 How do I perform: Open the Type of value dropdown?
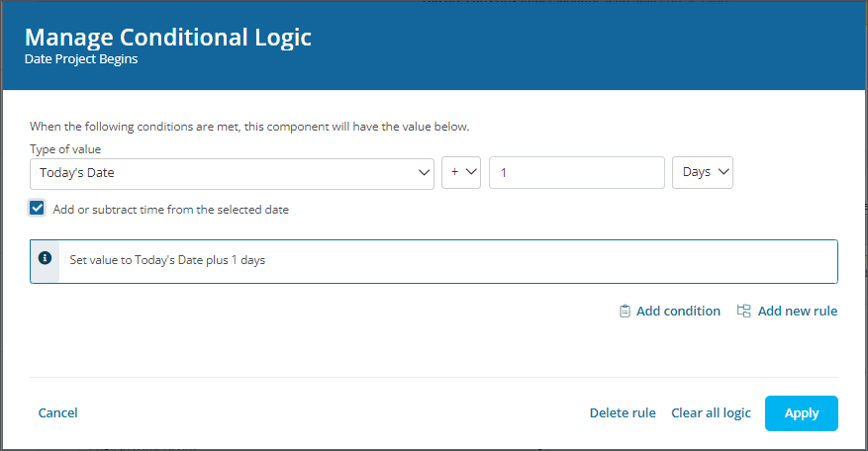coord(232,174)
